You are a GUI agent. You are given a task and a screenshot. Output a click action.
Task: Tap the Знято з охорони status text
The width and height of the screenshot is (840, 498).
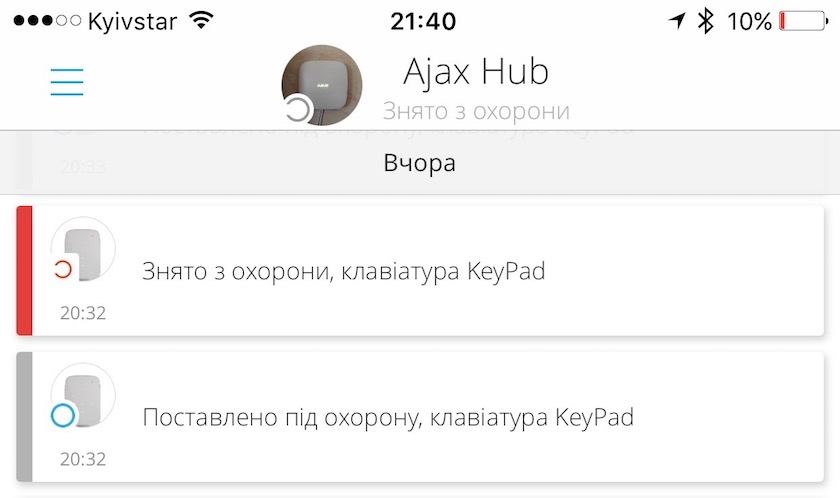476,111
